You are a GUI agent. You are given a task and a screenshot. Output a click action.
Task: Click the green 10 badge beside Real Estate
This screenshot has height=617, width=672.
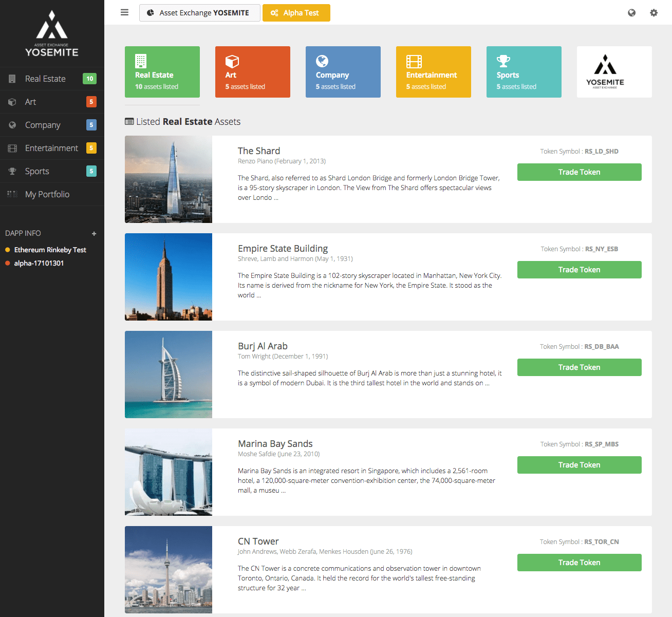coord(90,79)
